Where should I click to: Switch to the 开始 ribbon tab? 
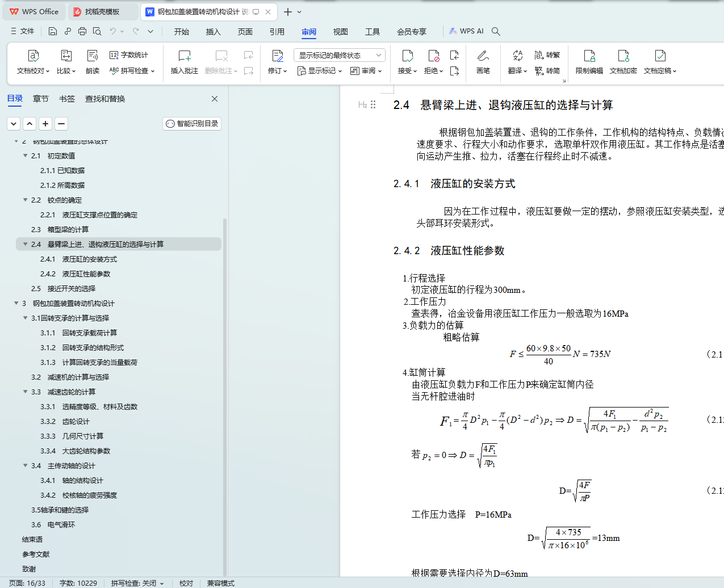pyautogui.click(x=182, y=32)
